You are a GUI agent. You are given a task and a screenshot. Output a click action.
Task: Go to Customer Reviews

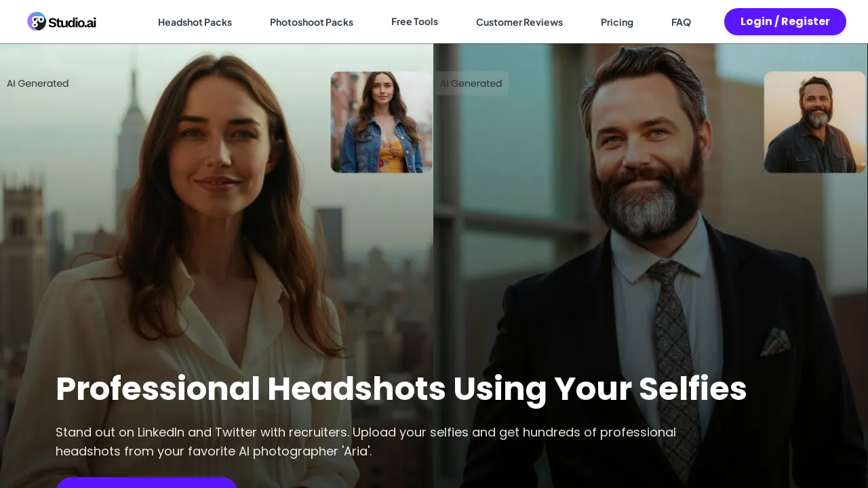(519, 22)
